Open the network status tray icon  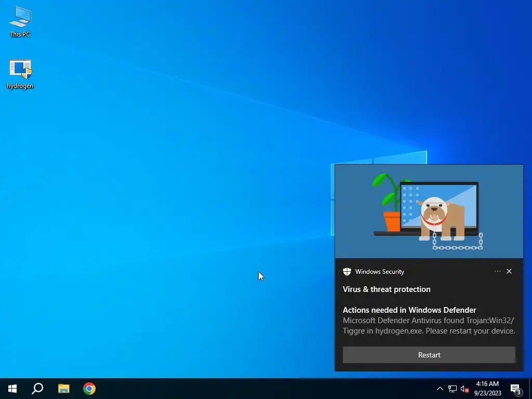pos(453,389)
